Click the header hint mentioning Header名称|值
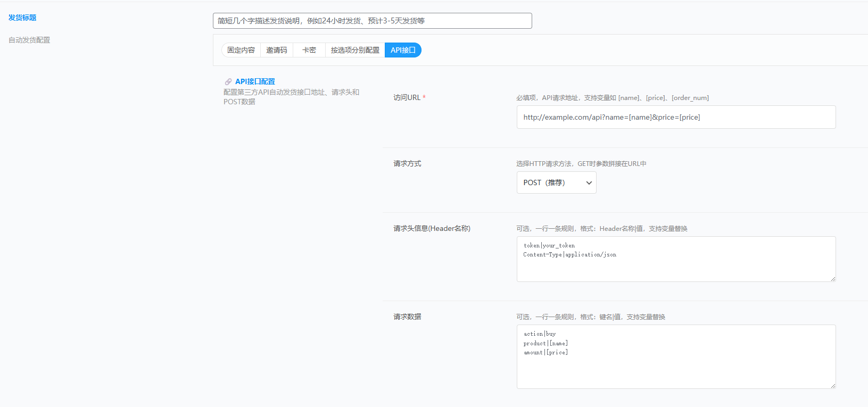Image resolution: width=868 pixels, height=407 pixels. pos(602,229)
